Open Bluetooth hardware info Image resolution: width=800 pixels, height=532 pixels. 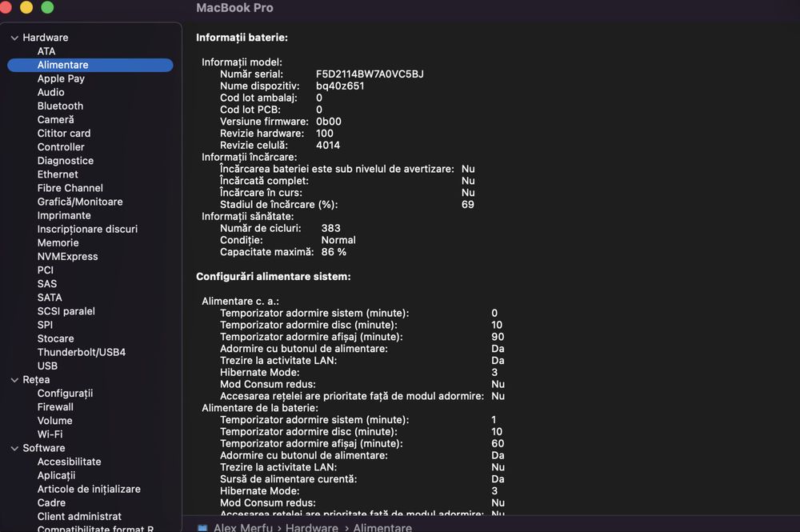(x=60, y=106)
